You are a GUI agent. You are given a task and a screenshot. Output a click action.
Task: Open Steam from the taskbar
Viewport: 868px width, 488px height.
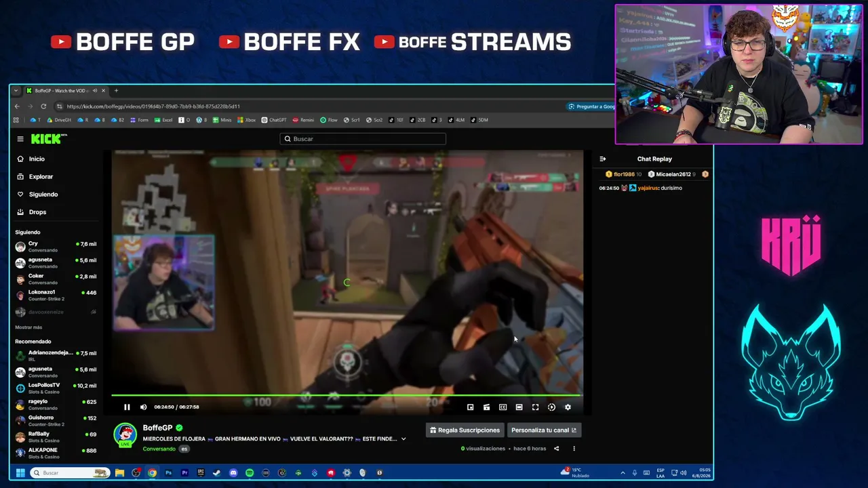pos(217,473)
